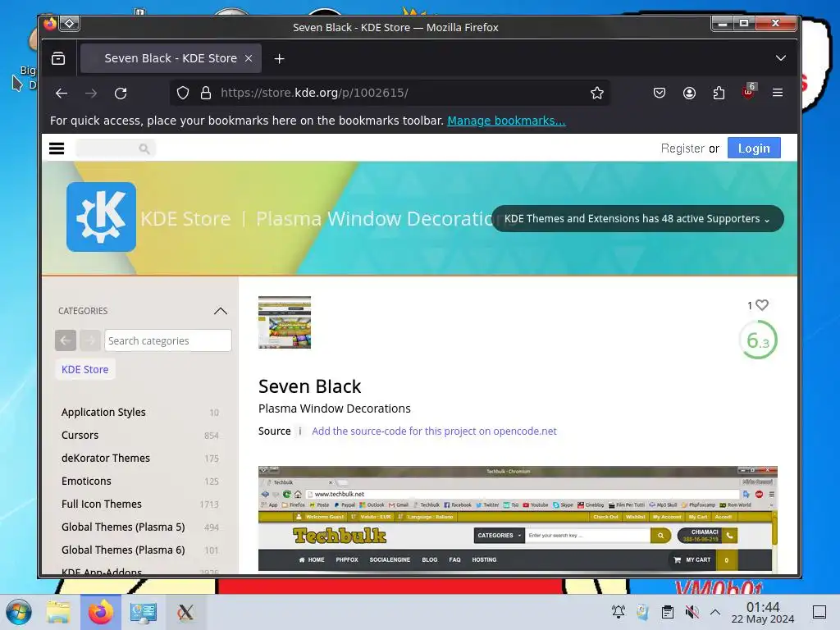Click the site search magnifier icon
This screenshot has height=630, width=840.
144,148
